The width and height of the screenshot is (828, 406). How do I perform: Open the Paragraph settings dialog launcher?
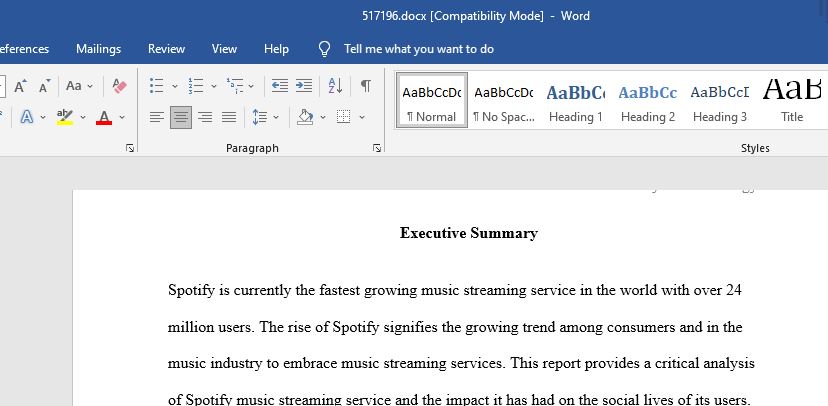pyautogui.click(x=377, y=148)
